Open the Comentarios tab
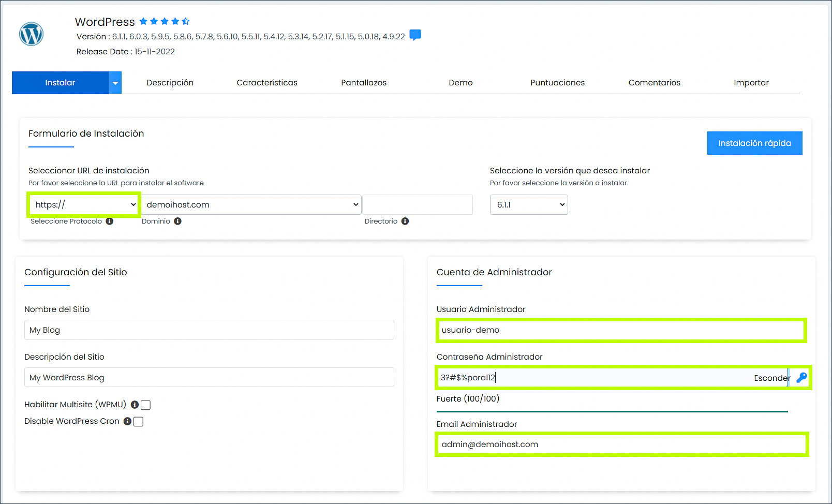 654,82
